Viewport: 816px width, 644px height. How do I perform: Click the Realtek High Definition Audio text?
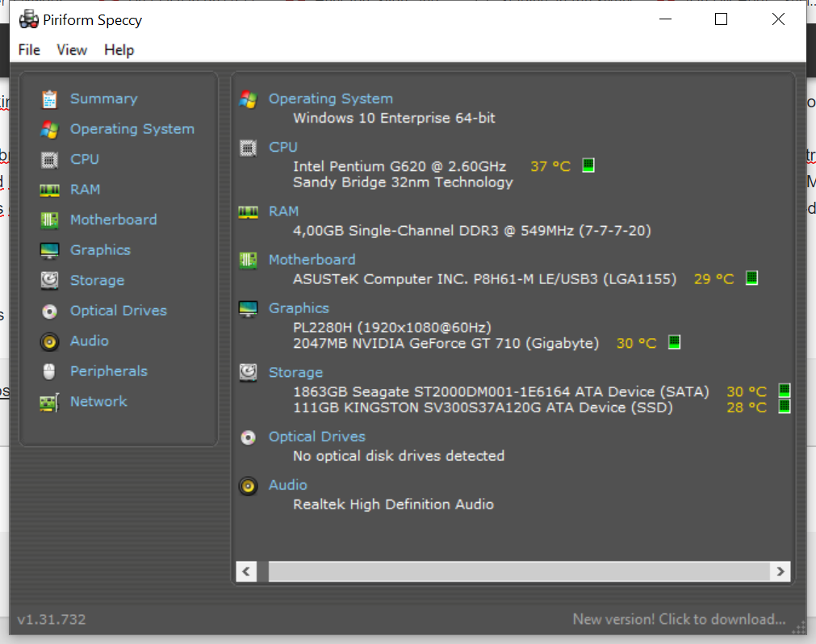pos(393,504)
